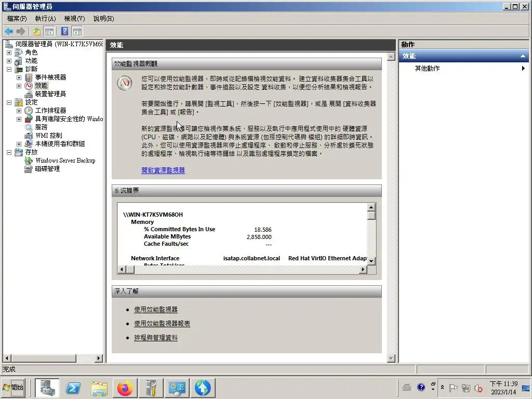This screenshot has height=399, width=532.
Task: Toggle the console tree pane toolbar icon
Action: point(49,32)
